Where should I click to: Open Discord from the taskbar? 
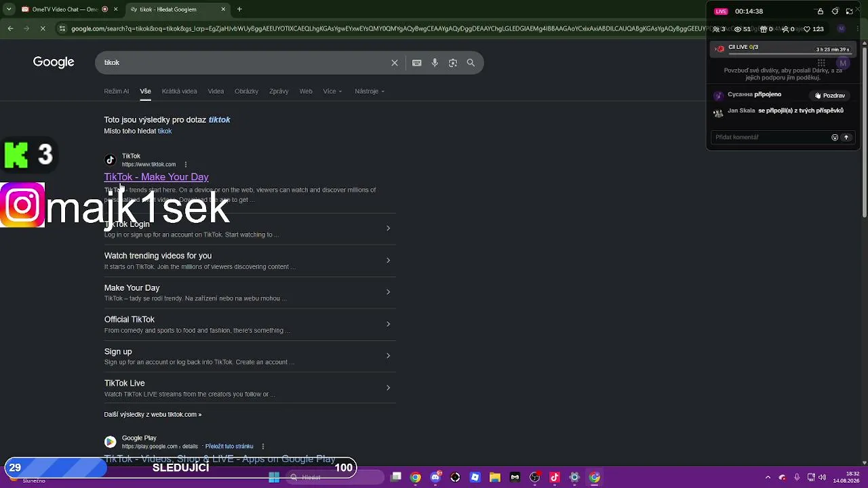point(435,478)
